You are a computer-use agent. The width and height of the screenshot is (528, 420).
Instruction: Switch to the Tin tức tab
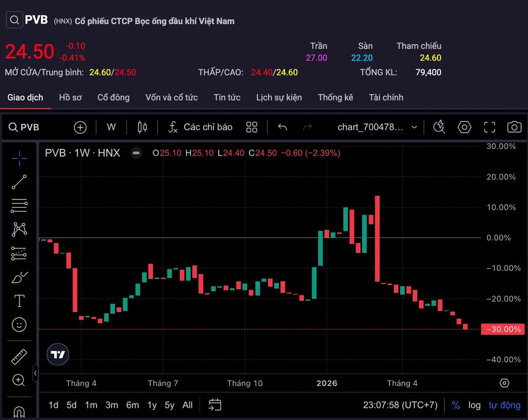tap(227, 98)
